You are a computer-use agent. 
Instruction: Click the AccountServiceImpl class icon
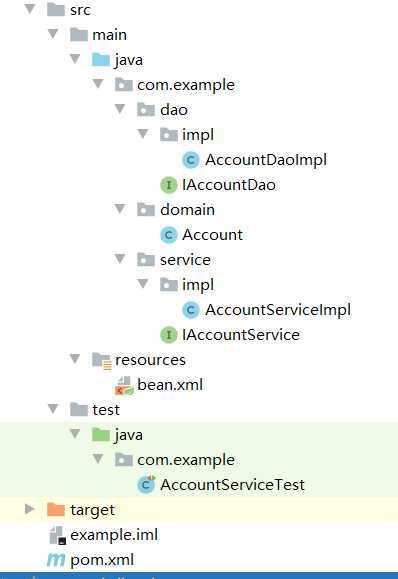click(191, 310)
